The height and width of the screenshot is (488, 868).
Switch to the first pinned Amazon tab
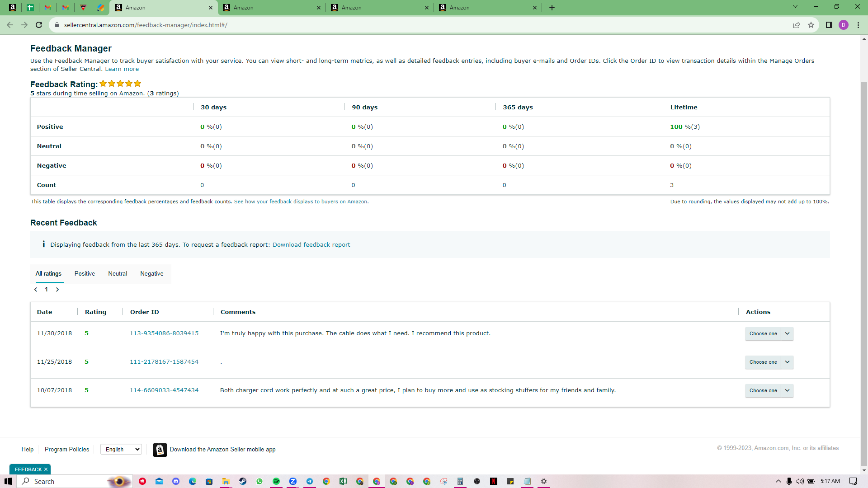13,8
